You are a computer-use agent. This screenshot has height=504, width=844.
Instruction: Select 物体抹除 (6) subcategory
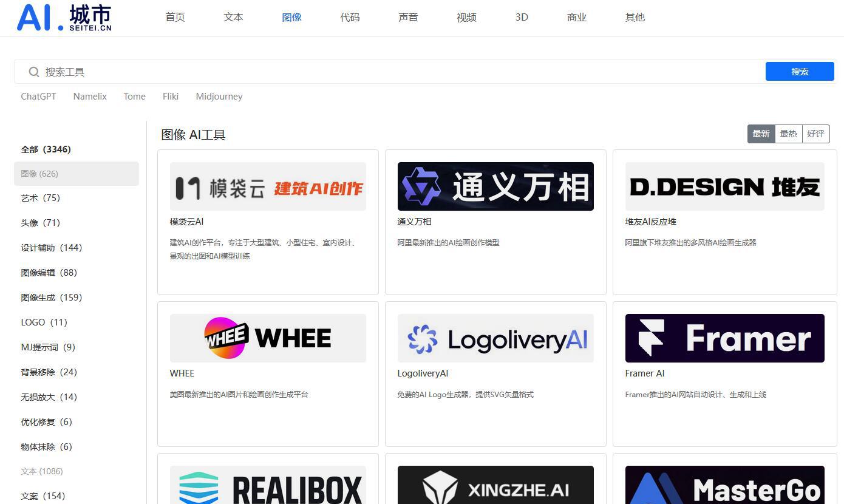point(47,447)
